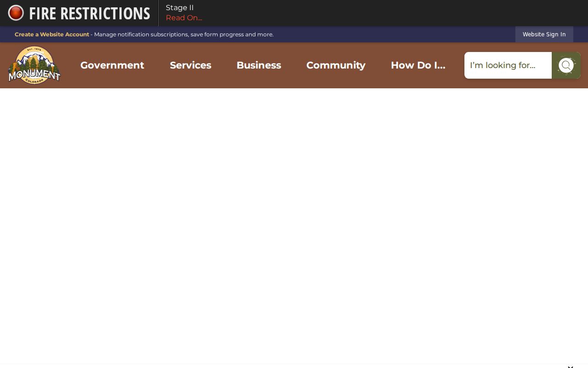The height and width of the screenshot is (368, 588).
Task: Click Create a Website Account link
Action: pos(52,34)
